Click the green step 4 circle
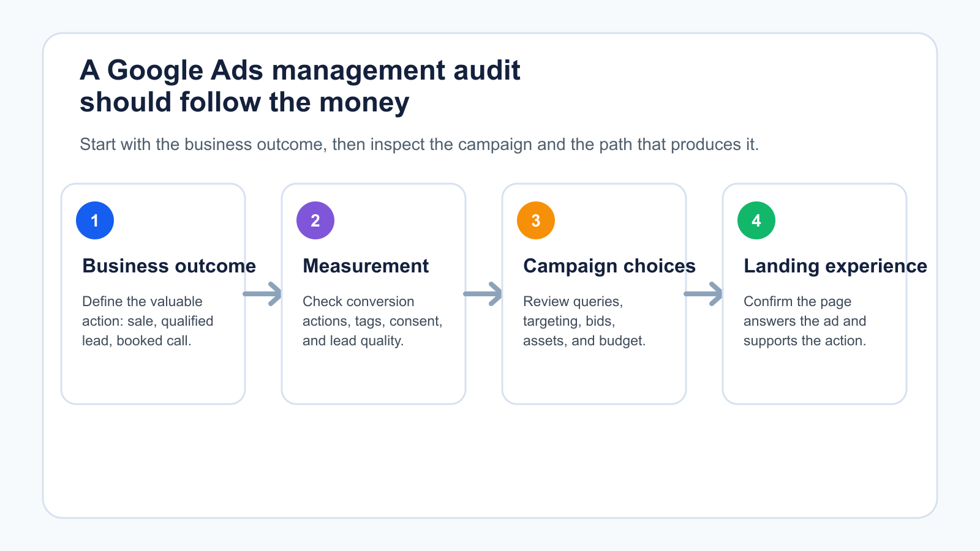Viewport: 980px width, 551px height. [x=756, y=220]
